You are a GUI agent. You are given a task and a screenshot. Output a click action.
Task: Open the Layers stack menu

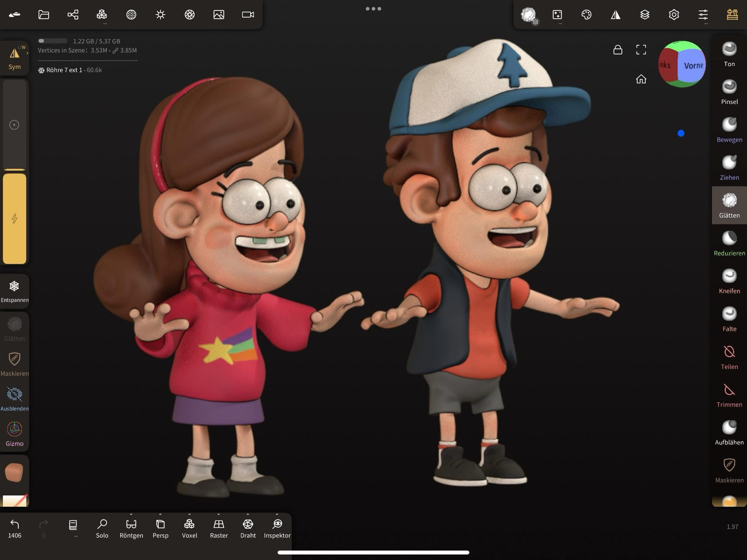click(x=645, y=15)
